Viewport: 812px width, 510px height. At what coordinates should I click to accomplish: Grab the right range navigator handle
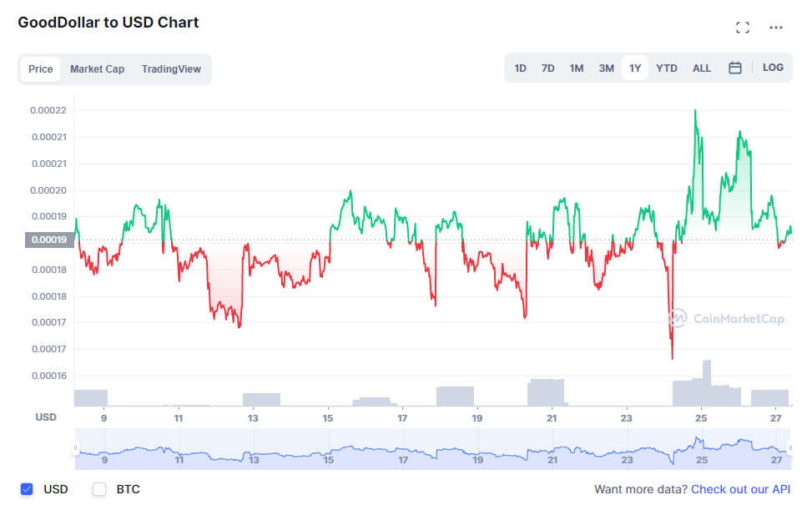pos(789,448)
